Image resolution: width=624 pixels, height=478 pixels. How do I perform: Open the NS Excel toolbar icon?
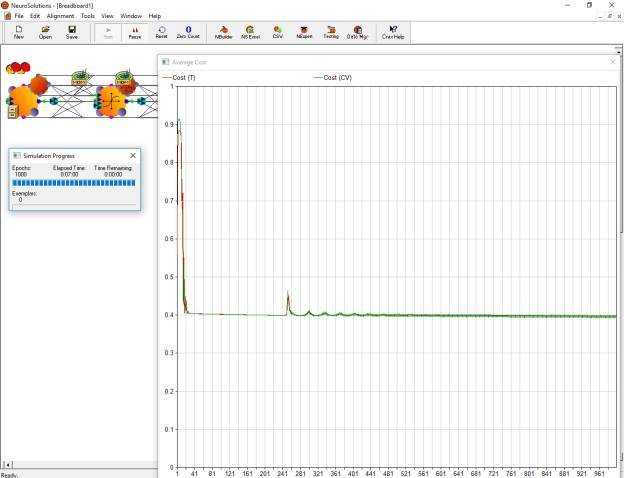pyautogui.click(x=250, y=32)
